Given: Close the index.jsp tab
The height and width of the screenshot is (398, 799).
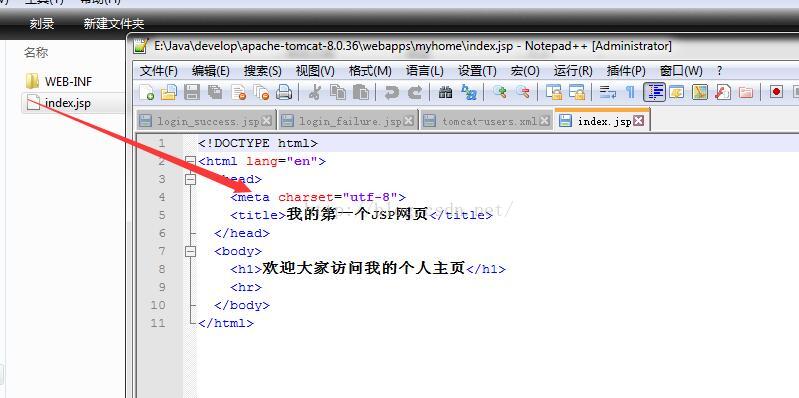Looking at the screenshot, I should pos(638,121).
